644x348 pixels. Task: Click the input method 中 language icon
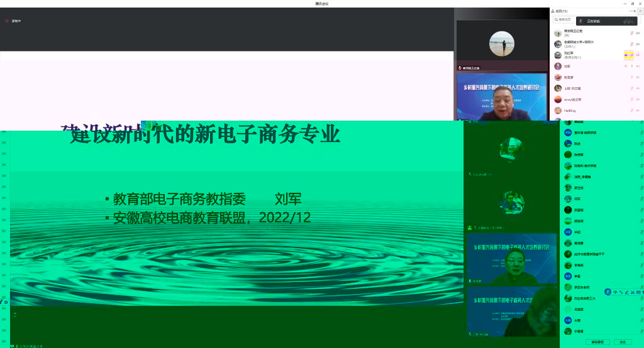(615, 292)
